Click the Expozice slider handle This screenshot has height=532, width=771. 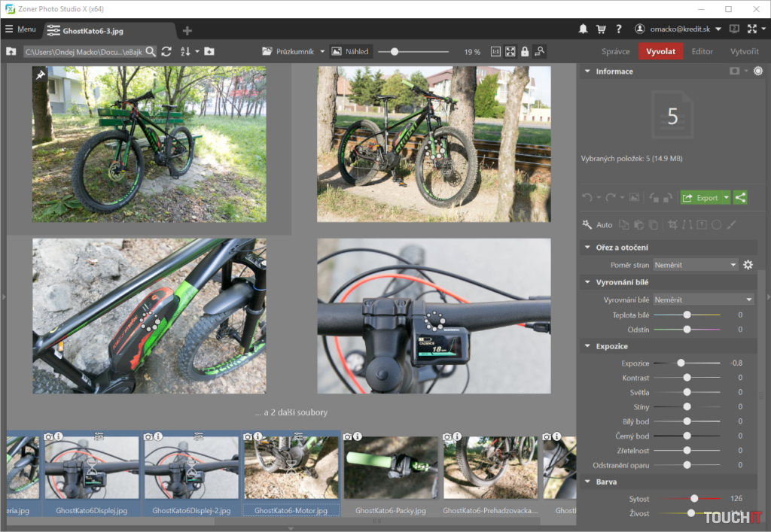[681, 363]
